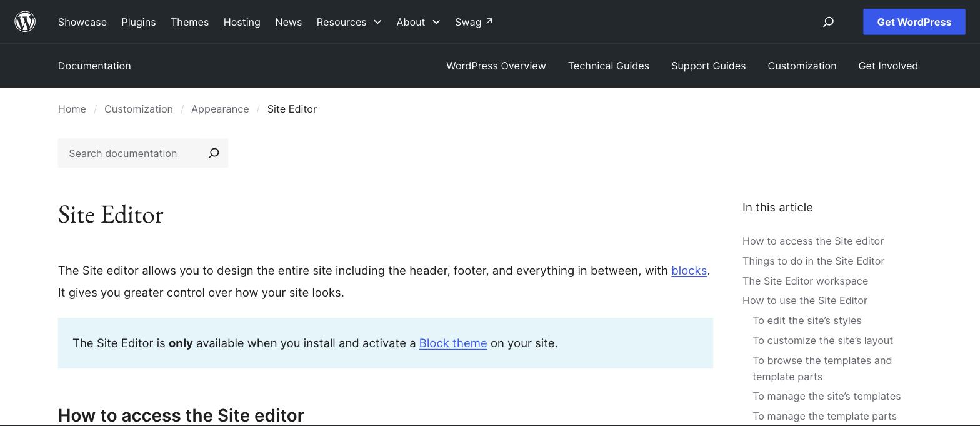This screenshot has height=426, width=980.
Task: Click the Get WordPress button
Action: click(914, 22)
